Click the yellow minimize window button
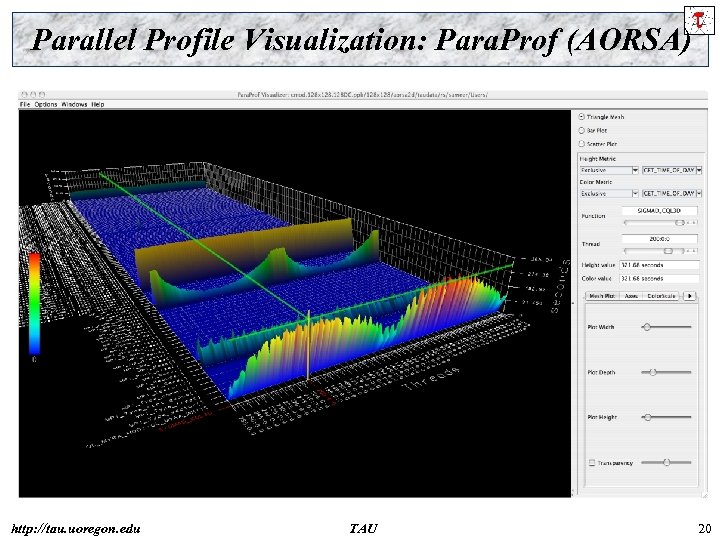Viewport: 720px width, 540px height. [x=33, y=95]
